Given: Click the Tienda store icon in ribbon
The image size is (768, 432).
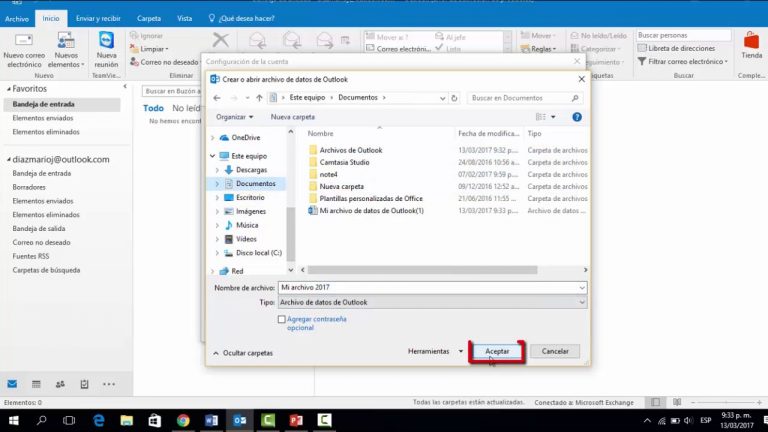Looking at the screenshot, I should point(751,41).
